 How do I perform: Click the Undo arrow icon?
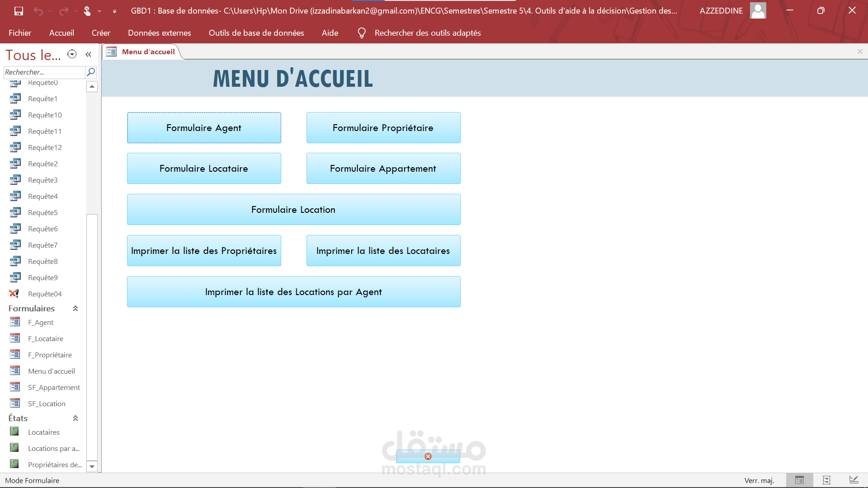38,11
